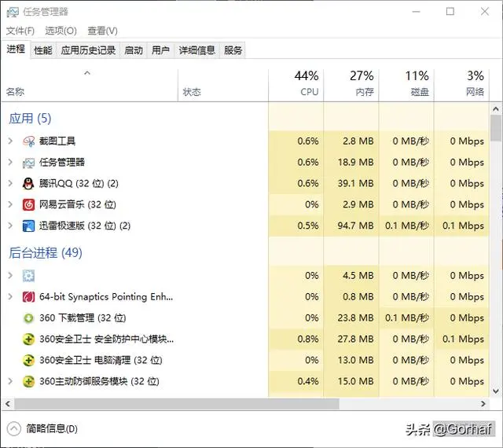Click 94.7 MB memory value for 迅雷极速版
This screenshot has width=503, height=448.
(x=355, y=226)
